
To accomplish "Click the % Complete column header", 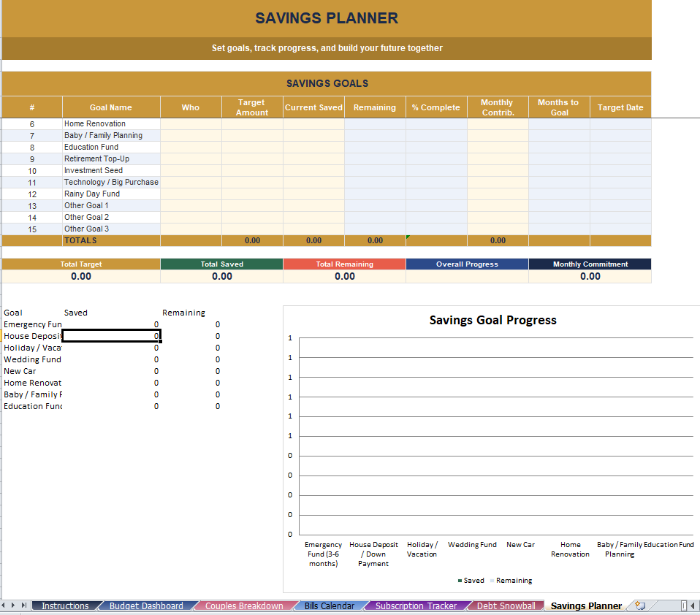I will (436, 107).
